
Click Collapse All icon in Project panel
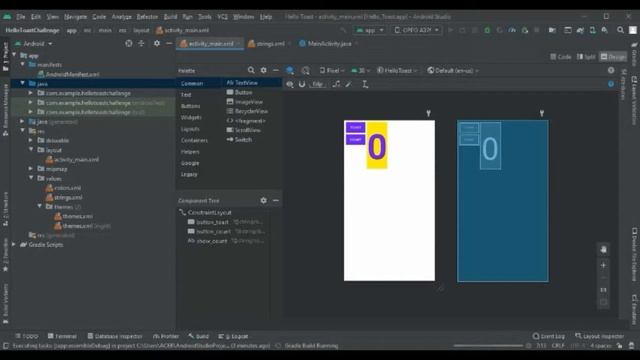click(x=141, y=43)
